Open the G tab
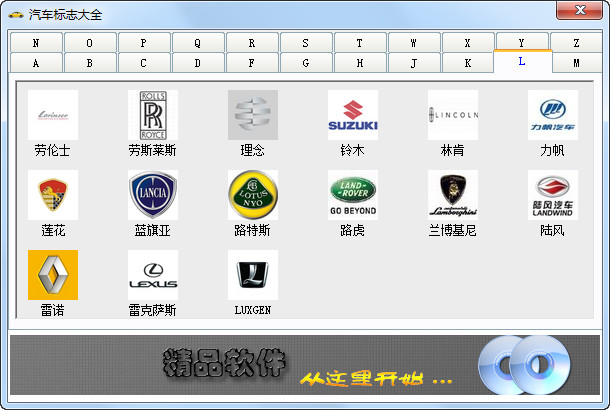 306,63
